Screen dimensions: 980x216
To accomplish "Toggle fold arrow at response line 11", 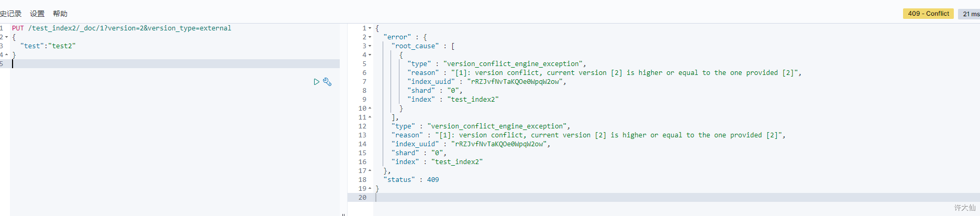I will click(370, 117).
